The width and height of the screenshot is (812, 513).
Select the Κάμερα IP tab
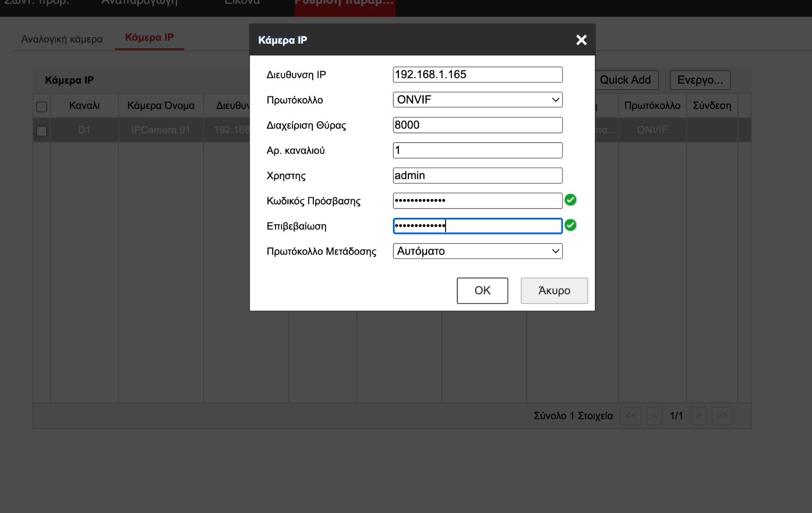[149, 38]
